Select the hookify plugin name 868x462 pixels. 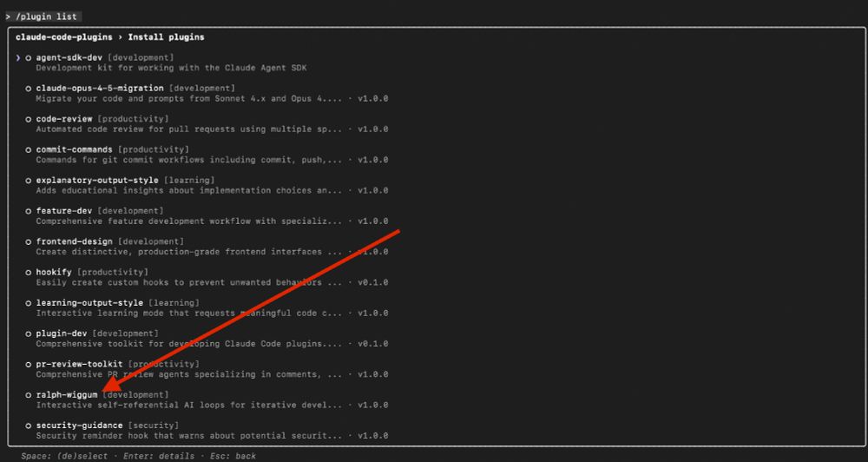tap(54, 272)
